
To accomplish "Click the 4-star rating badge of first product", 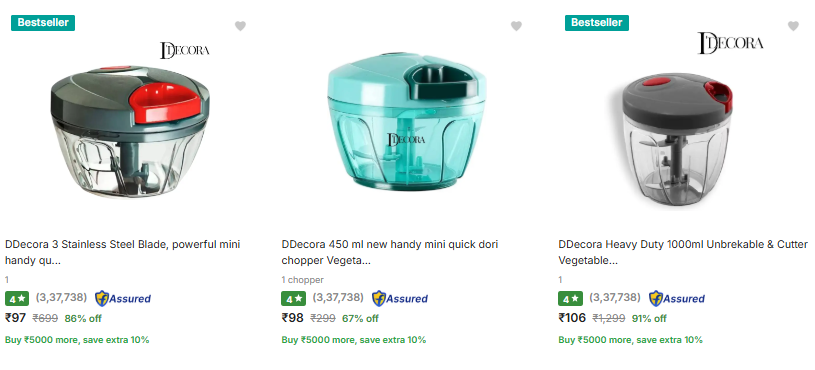I will click(17, 299).
